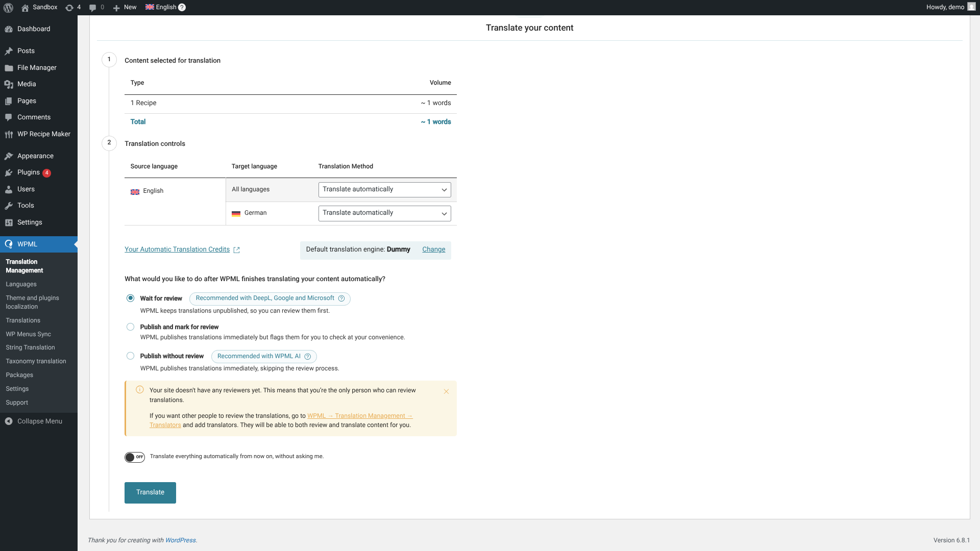Toggle translate everything automatically switch
The width and height of the screenshot is (980, 551).
[135, 457]
